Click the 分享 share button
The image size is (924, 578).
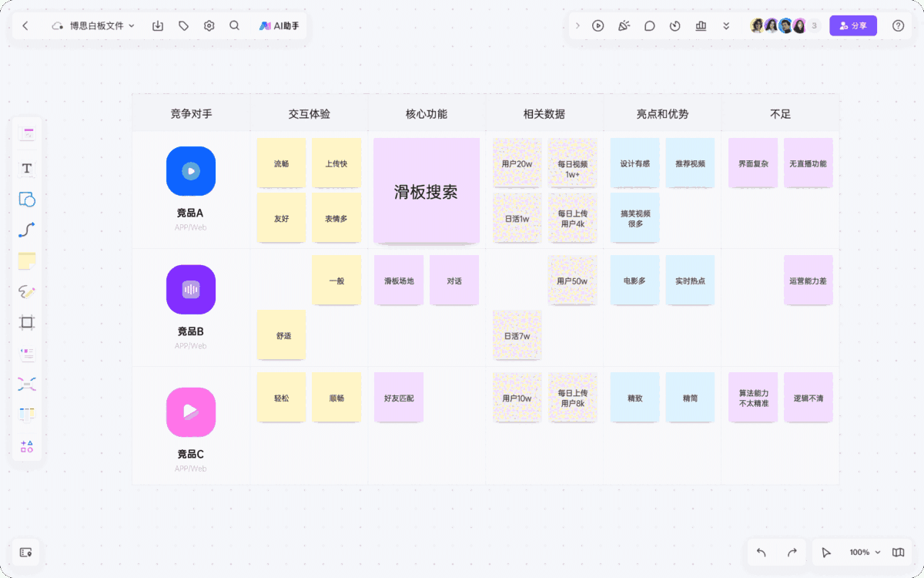tap(853, 25)
